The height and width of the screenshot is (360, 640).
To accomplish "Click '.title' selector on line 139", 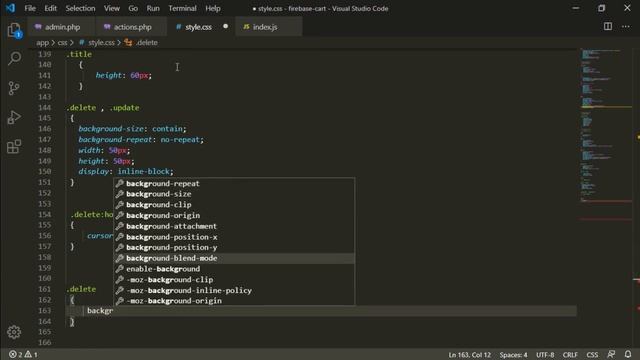I will pyautogui.click(x=79, y=54).
